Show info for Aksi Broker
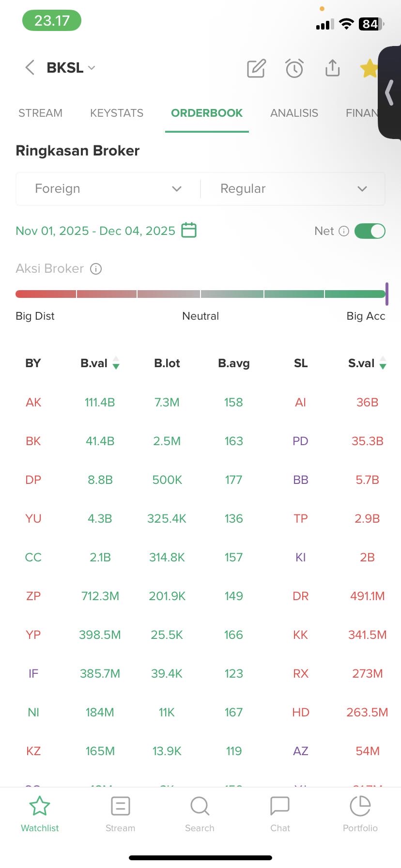This screenshot has height=868, width=401. (x=96, y=269)
